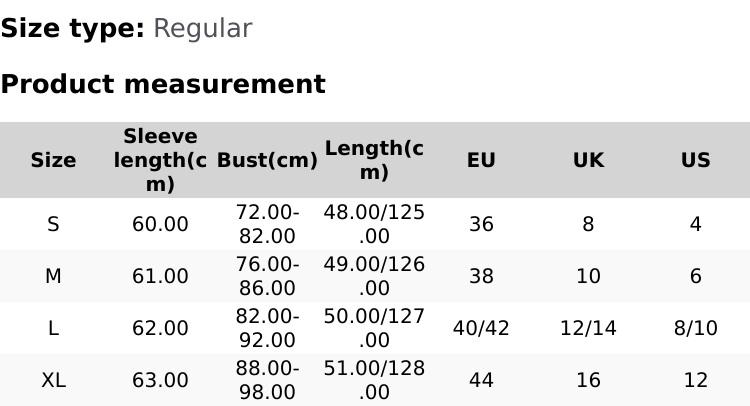
Task: Select the US size 8/10 cell
Action: coord(695,328)
